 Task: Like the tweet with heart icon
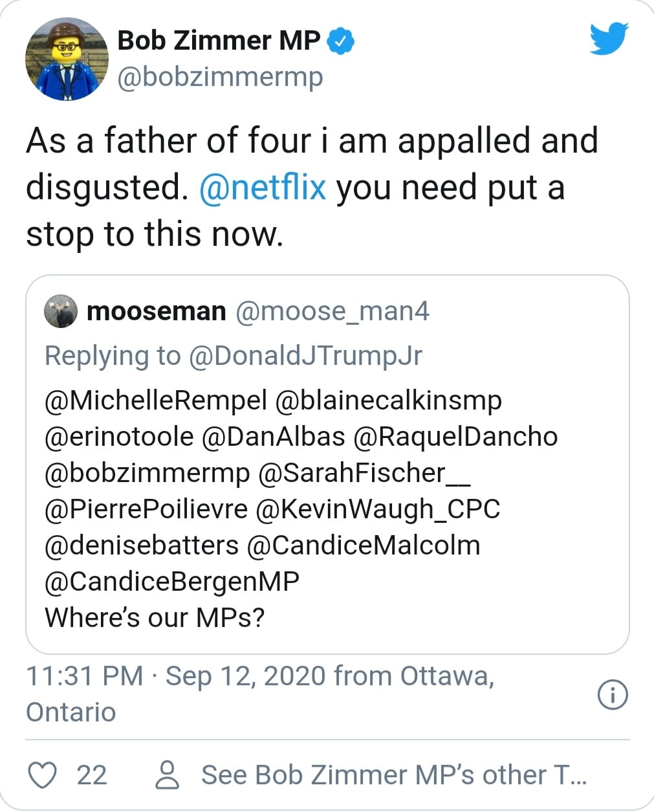[43, 774]
